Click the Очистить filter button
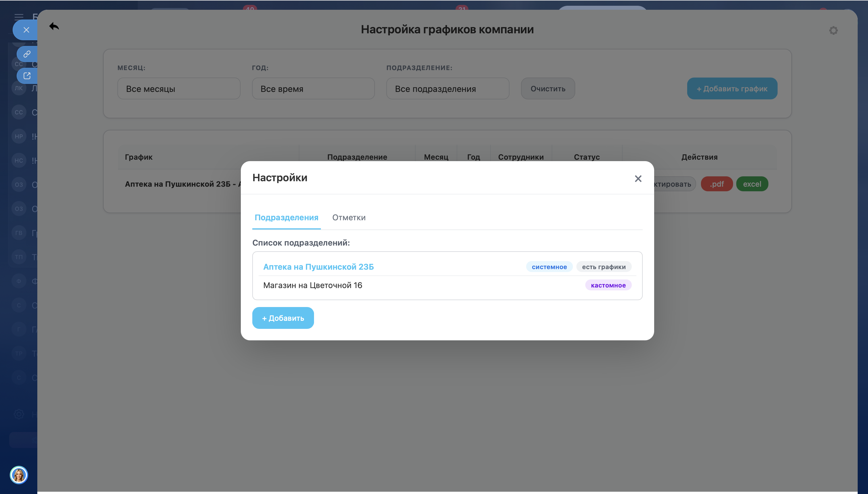 coord(548,88)
